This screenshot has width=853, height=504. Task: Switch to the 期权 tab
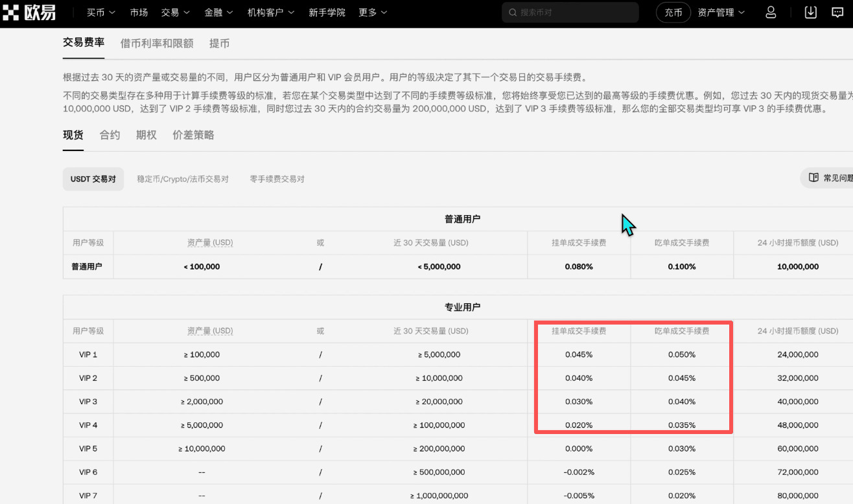tap(146, 135)
